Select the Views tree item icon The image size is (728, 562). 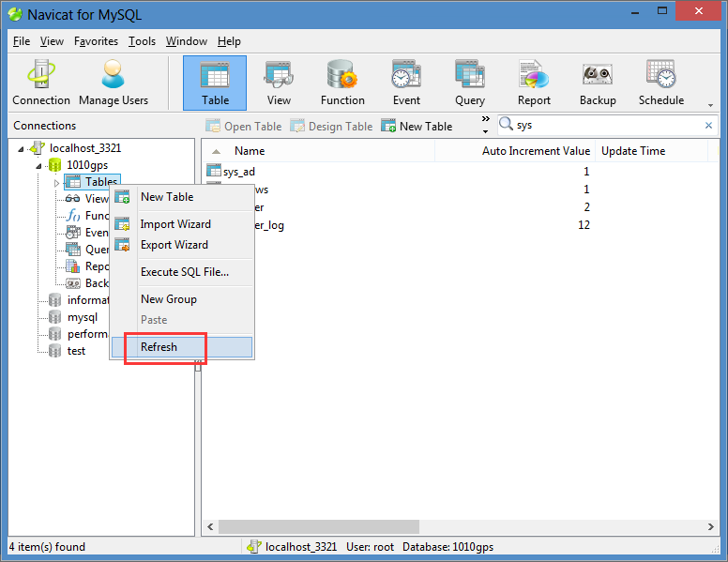pyautogui.click(x=73, y=199)
